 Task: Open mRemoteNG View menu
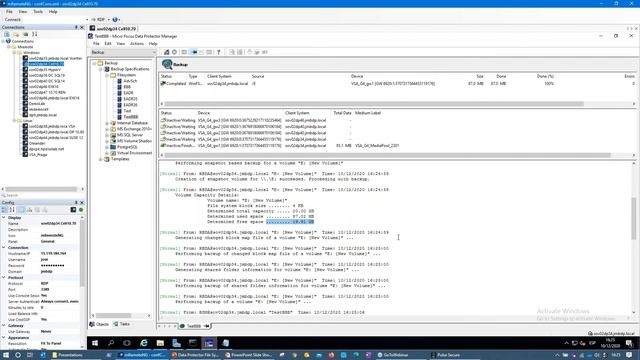23,11
